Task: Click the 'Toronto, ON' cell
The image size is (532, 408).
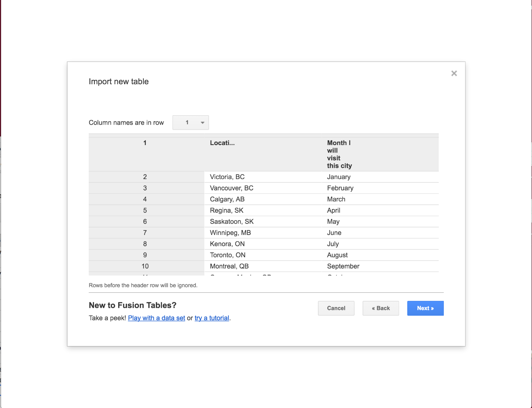Action: pos(227,255)
